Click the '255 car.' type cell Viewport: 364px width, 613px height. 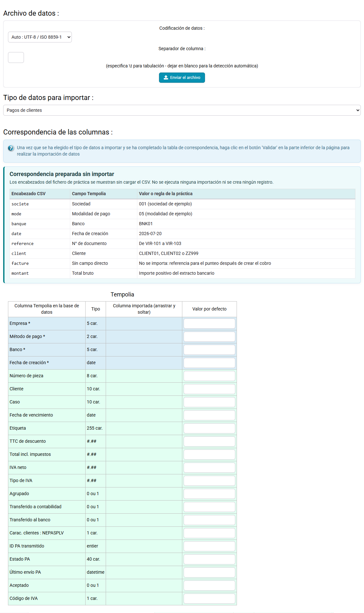(x=95, y=428)
